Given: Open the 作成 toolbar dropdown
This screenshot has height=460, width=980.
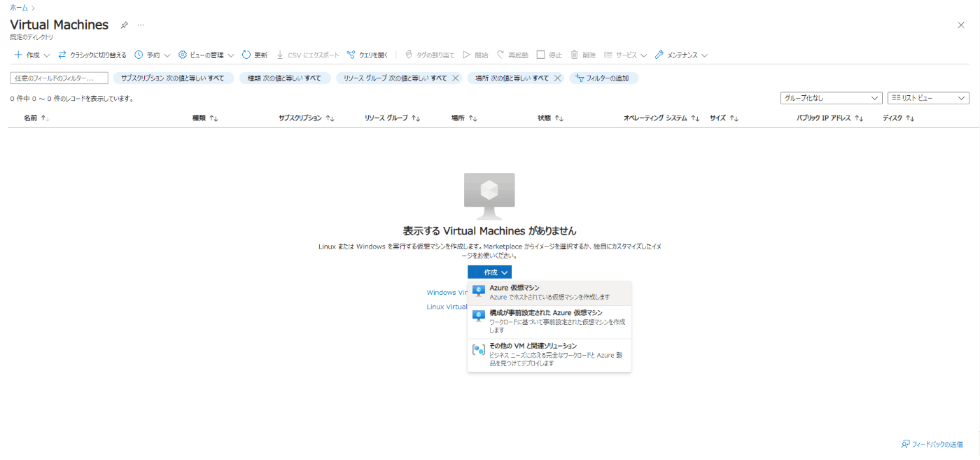Looking at the screenshot, I should pyautogui.click(x=32, y=55).
